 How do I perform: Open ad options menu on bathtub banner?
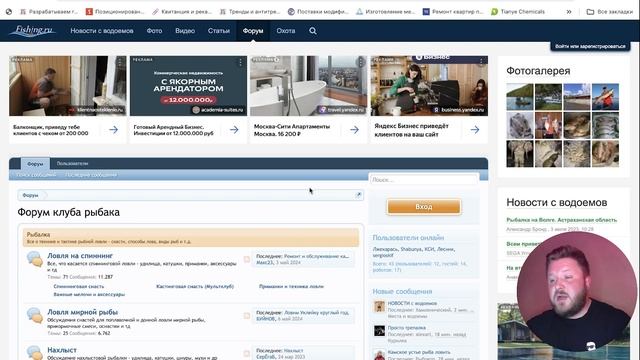coord(360,62)
